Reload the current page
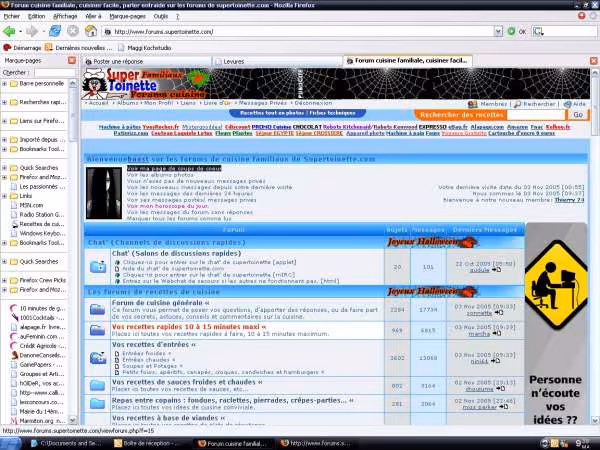The image size is (600, 450). pos(55,31)
